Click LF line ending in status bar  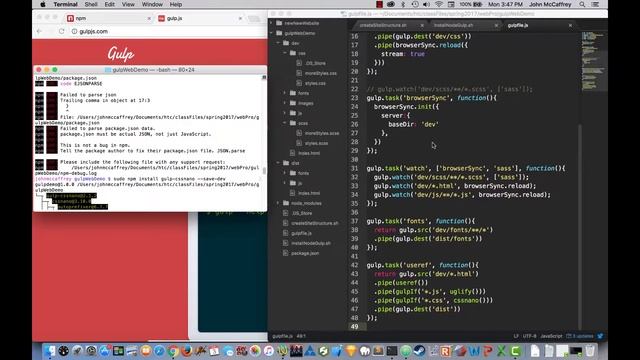click(x=516, y=336)
